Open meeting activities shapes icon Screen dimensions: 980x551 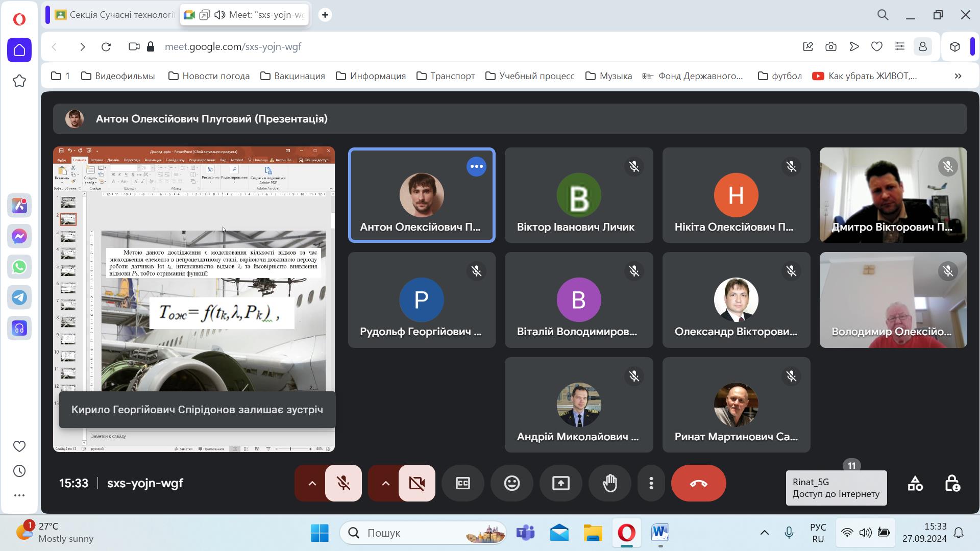pyautogui.click(x=915, y=483)
